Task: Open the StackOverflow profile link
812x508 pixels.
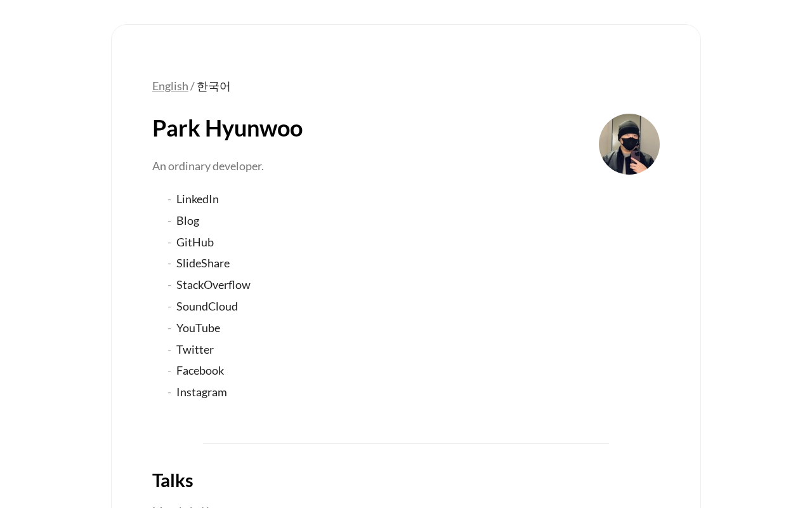Action: tap(213, 285)
